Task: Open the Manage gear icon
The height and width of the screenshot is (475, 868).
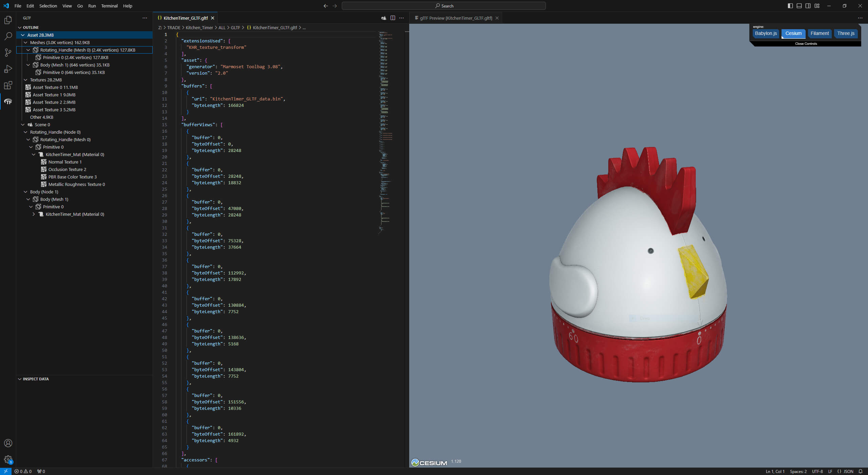Action: 8,459
